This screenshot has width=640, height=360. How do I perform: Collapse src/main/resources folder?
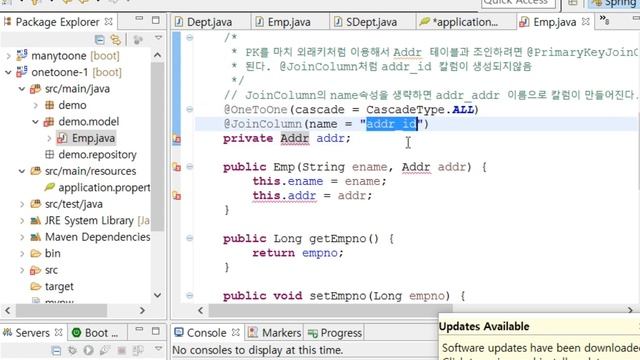pyautogui.click(x=22, y=171)
